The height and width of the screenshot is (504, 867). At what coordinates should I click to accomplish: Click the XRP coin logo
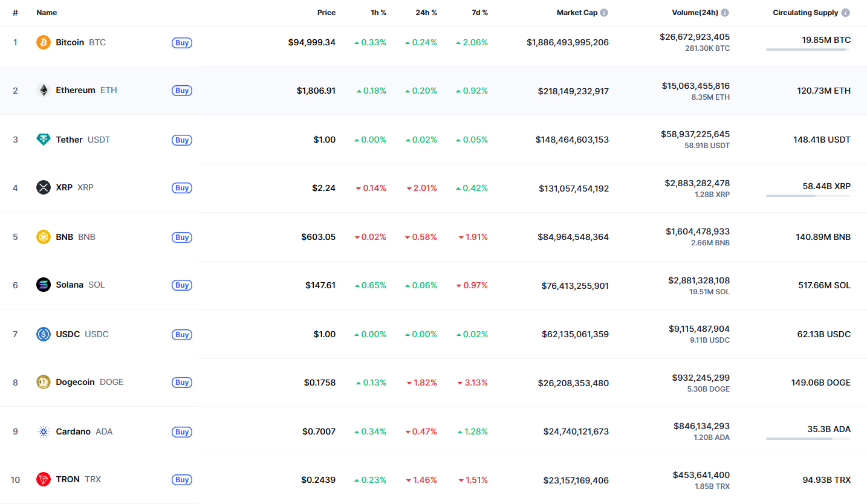44,187
